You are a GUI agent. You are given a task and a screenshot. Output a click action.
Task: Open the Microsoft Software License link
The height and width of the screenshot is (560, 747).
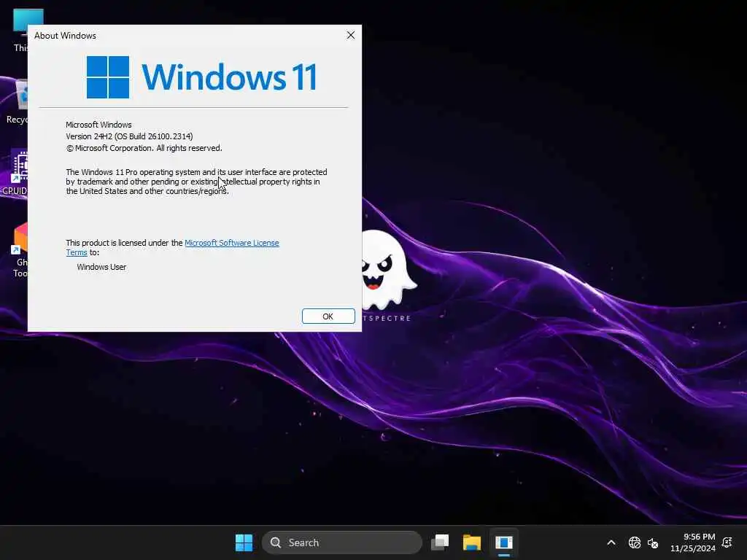[x=231, y=243]
